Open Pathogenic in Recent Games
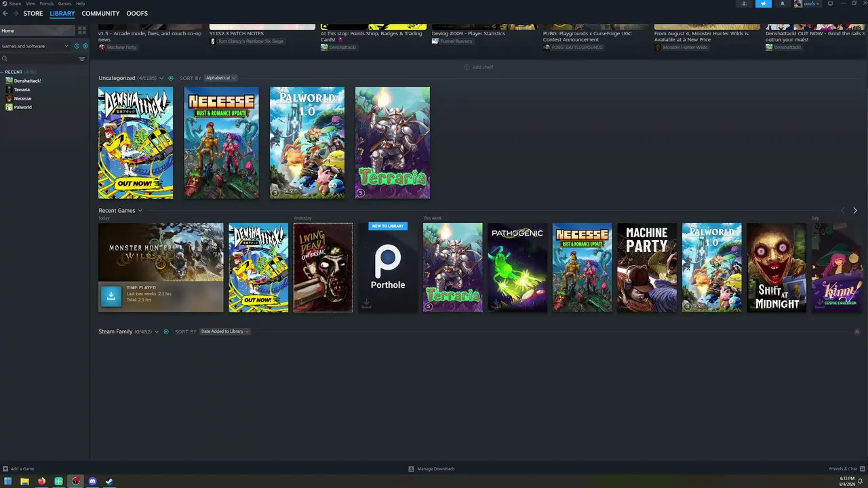The width and height of the screenshot is (868, 488). click(517, 268)
